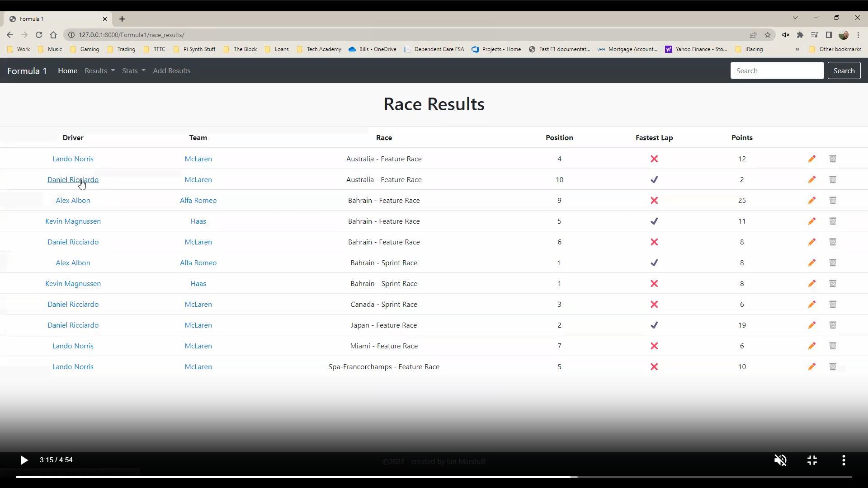
Task: Play the video
Action: pos(24,460)
